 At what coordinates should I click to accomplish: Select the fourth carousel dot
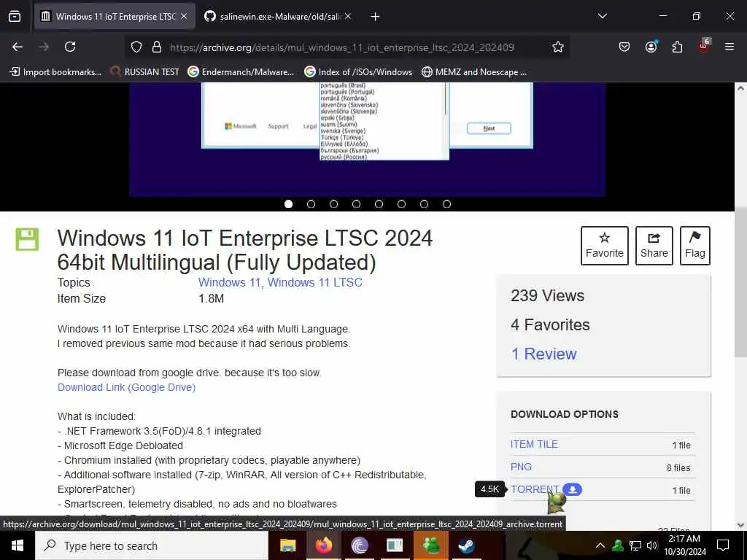pyautogui.click(x=356, y=204)
